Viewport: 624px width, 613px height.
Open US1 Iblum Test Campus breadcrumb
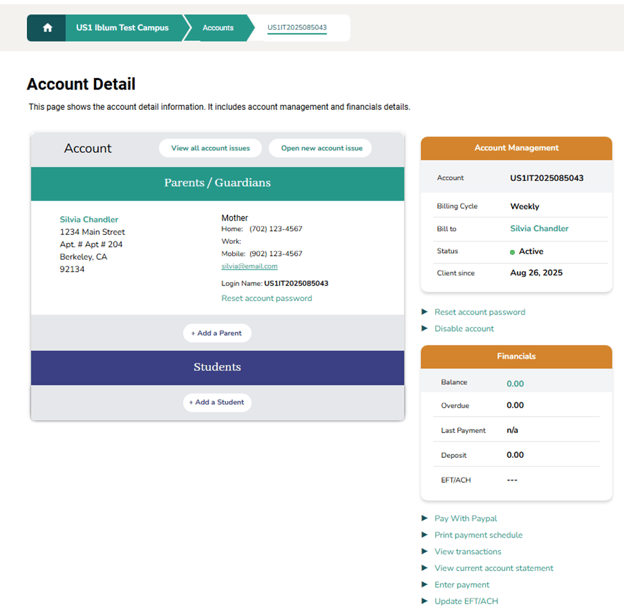pos(123,28)
